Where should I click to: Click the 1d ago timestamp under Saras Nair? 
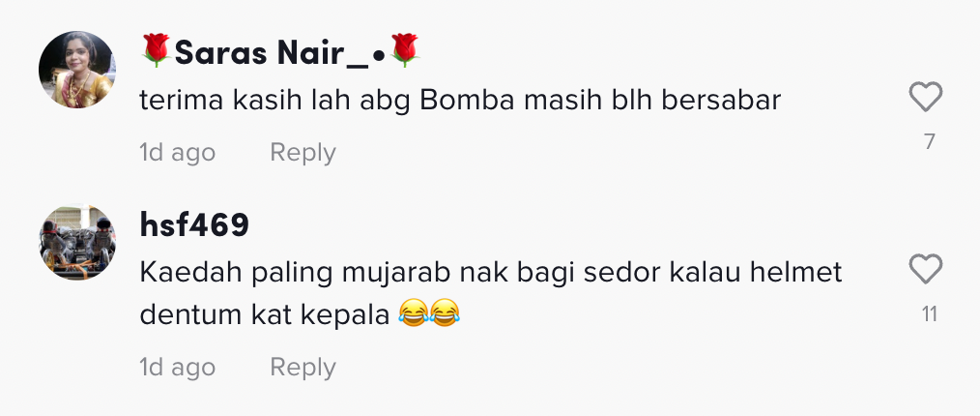pyautogui.click(x=178, y=153)
